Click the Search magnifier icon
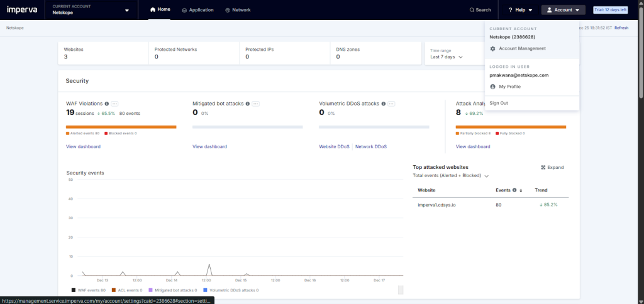This screenshot has height=304, width=644. pos(472,10)
